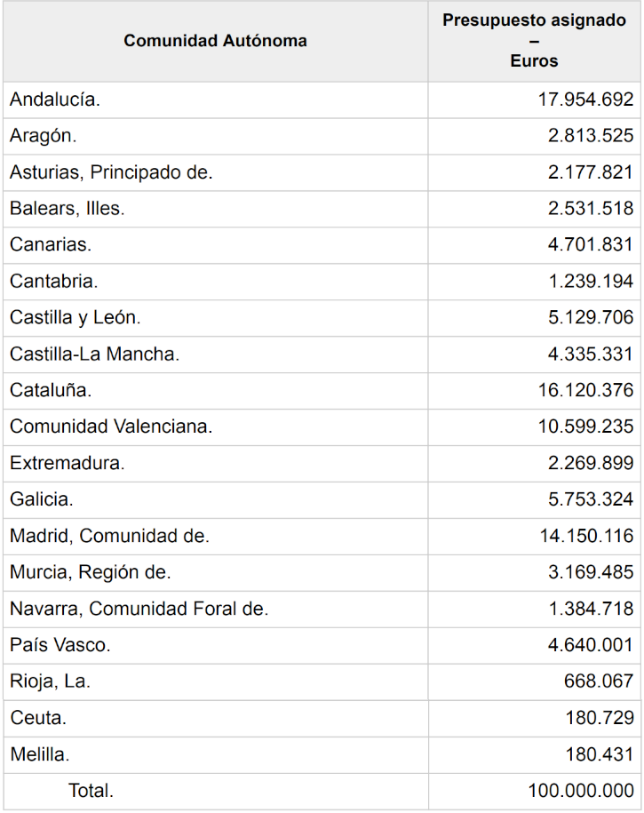Click the Cataluña cell
The height and width of the screenshot is (813, 644).
pyautogui.click(x=51, y=390)
